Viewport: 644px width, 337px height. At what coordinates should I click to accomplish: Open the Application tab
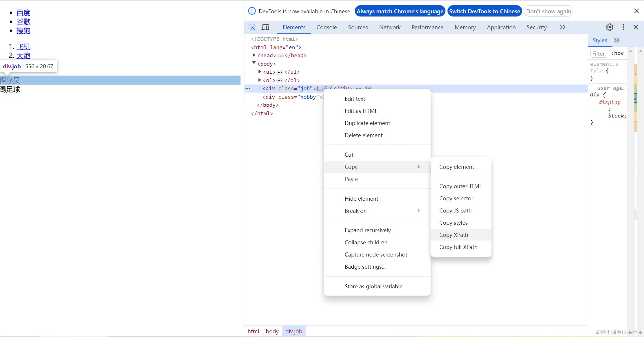click(x=501, y=27)
